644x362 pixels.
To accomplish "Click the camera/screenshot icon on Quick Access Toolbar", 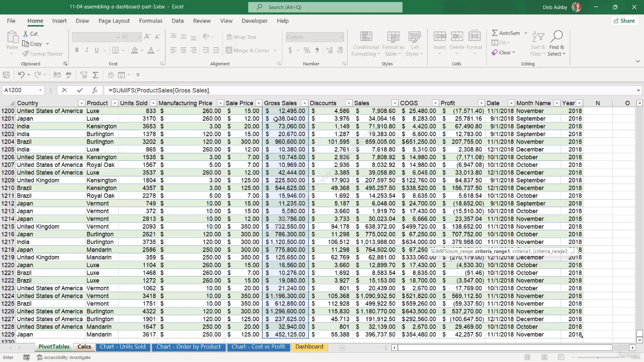I will tap(57, 74).
